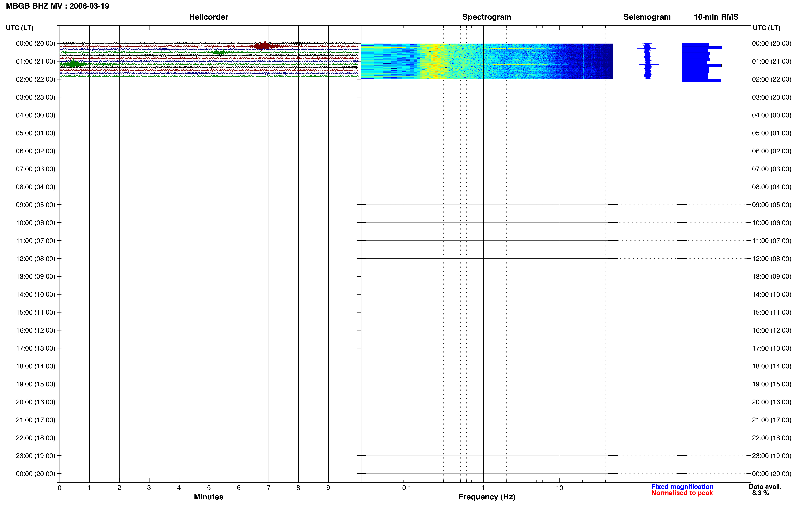Click the left 23:00 (19:00) time label

(x=36, y=456)
